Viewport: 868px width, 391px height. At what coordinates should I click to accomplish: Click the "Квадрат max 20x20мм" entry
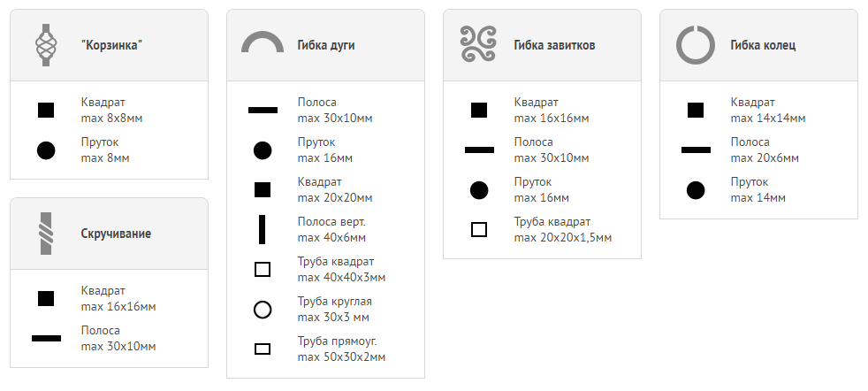pos(335,190)
